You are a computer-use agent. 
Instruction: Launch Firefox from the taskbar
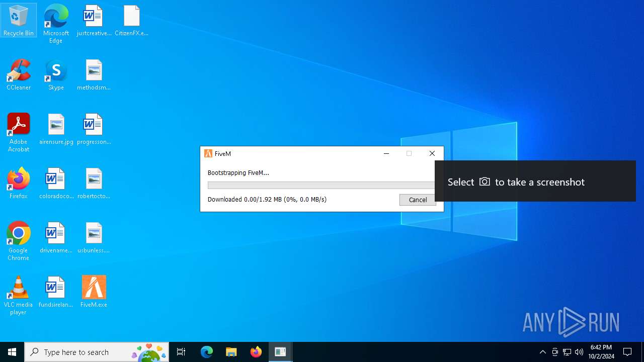256,352
